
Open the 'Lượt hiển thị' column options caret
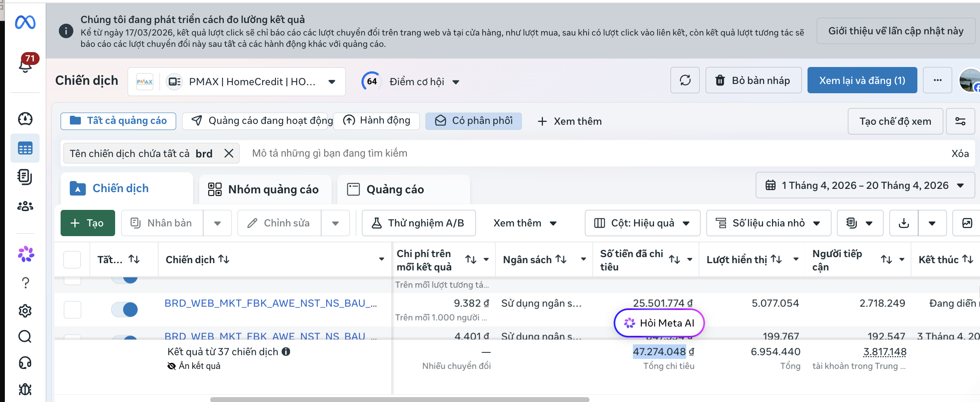pos(796,259)
